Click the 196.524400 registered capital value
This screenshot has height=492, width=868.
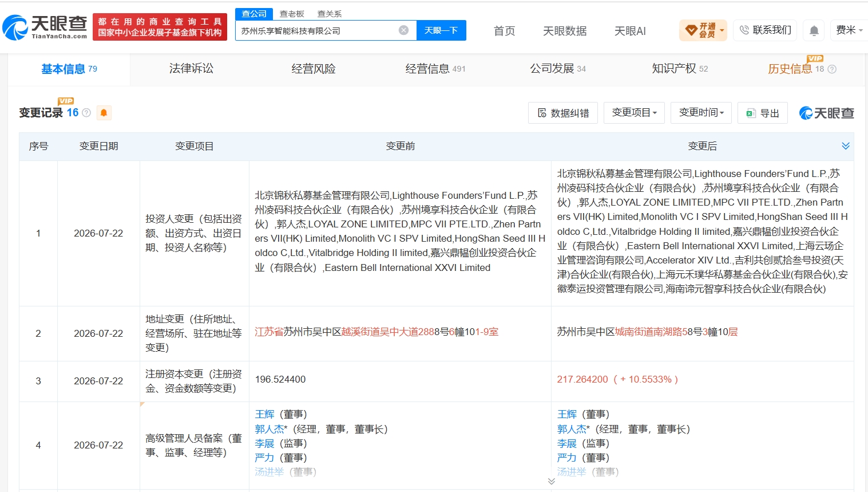point(280,379)
